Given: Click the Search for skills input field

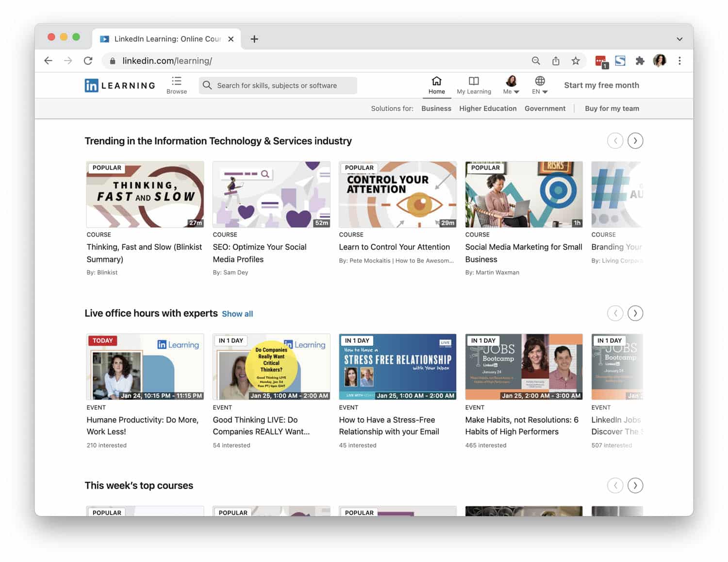Looking at the screenshot, I should [278, 85].
